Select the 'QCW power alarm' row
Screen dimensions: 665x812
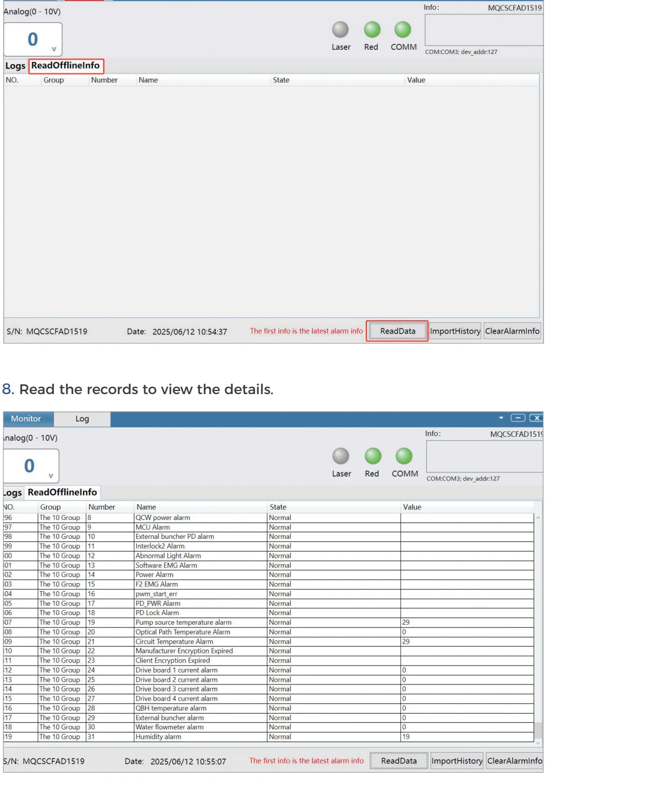tap(268, 518)
